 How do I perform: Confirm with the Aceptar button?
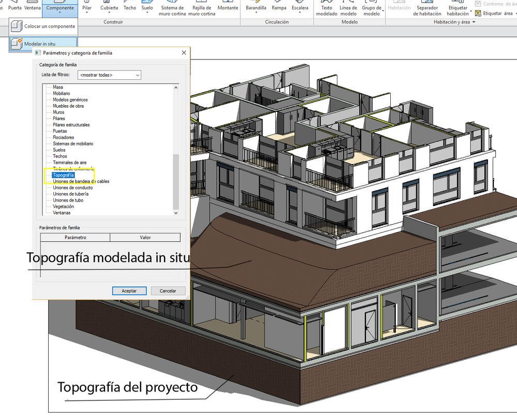[x=129, y=291]
